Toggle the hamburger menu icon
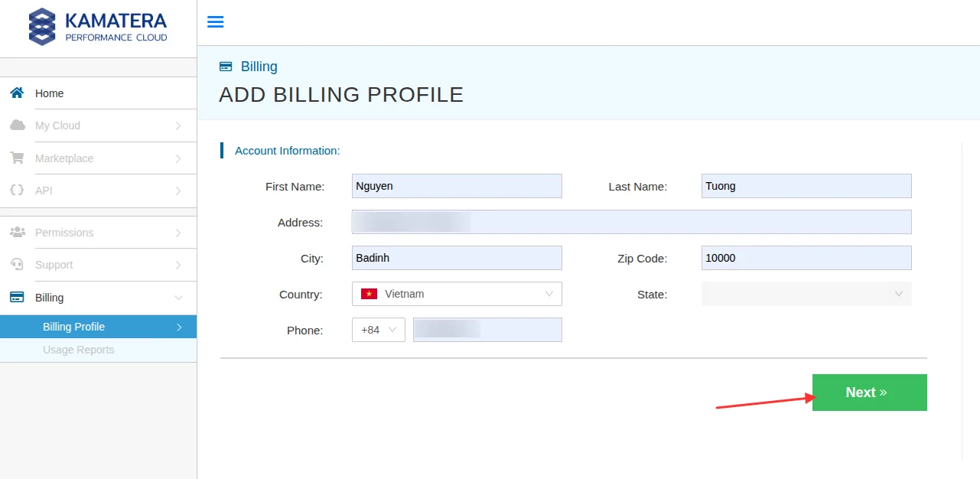This screenshot has width=980, height=479. tap(216, 21)
